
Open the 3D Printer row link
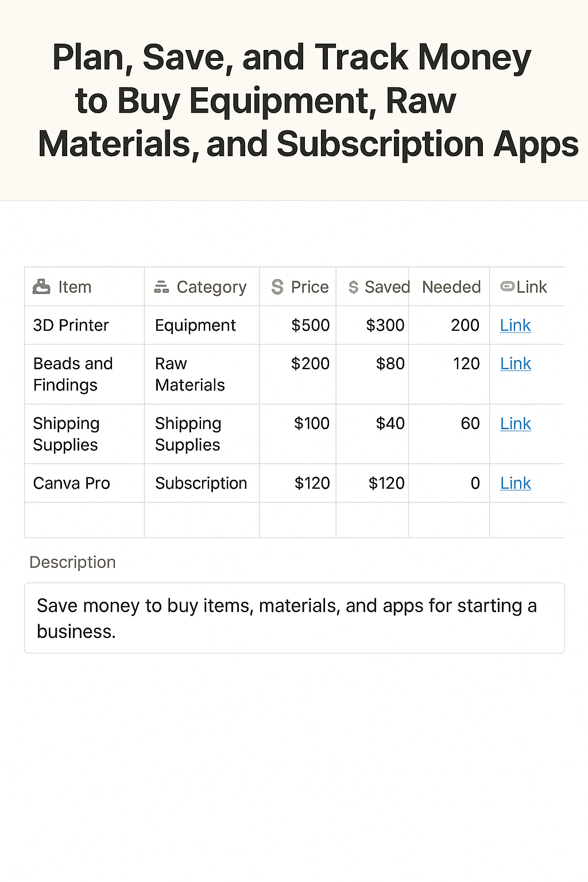[515, 326]
